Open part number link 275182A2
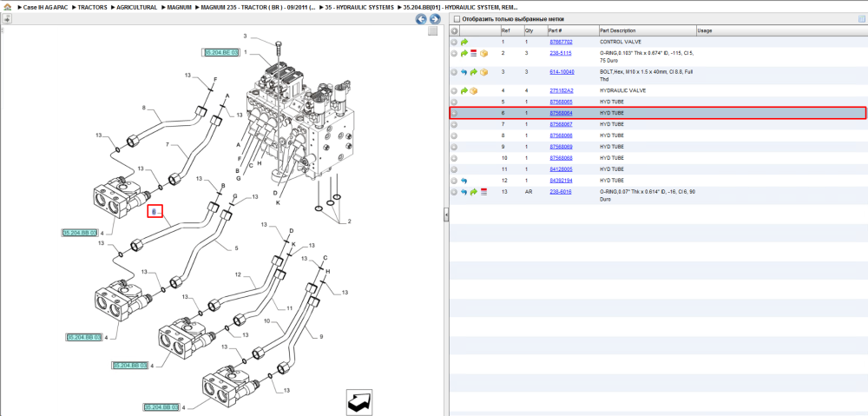Viewport: 868px width, 416px height. [x=562, y=91]
